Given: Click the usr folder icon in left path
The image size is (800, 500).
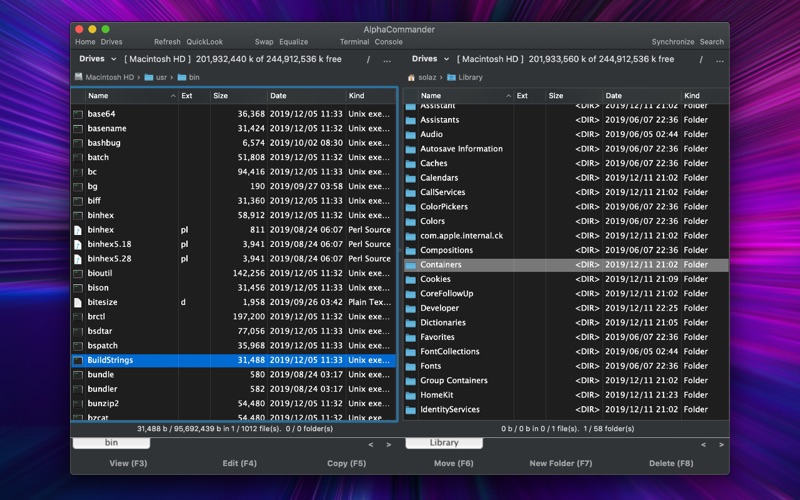Looking at the screenshot, I should tap(149, 77).
